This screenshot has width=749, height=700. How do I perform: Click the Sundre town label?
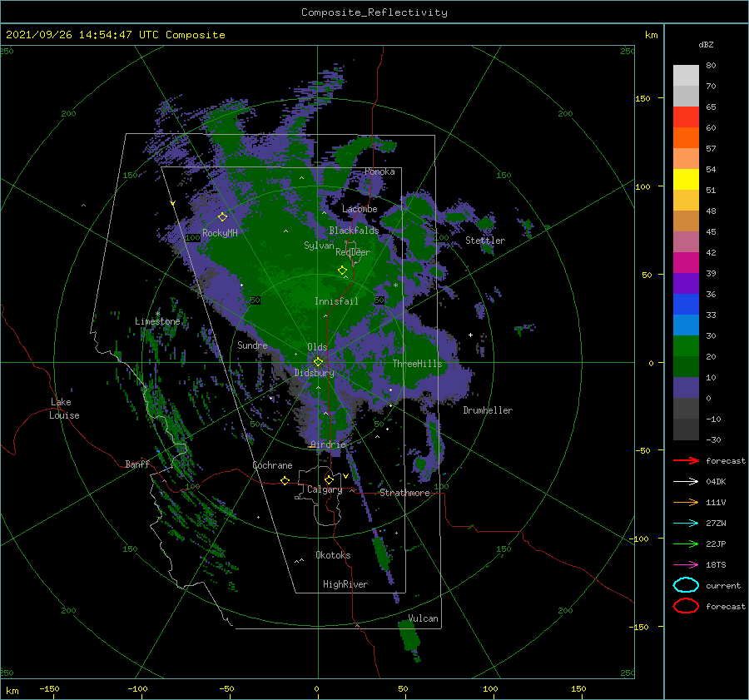[252, 345]
